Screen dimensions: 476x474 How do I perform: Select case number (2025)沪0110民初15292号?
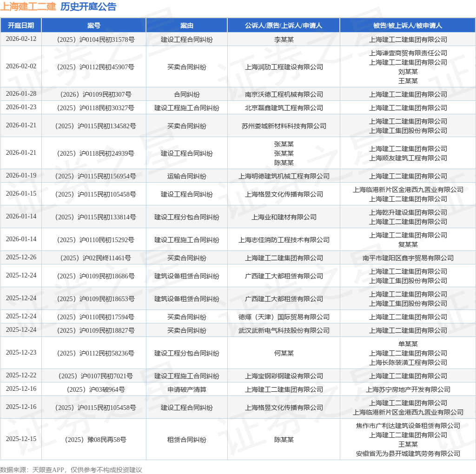click(x=96, y=240)
